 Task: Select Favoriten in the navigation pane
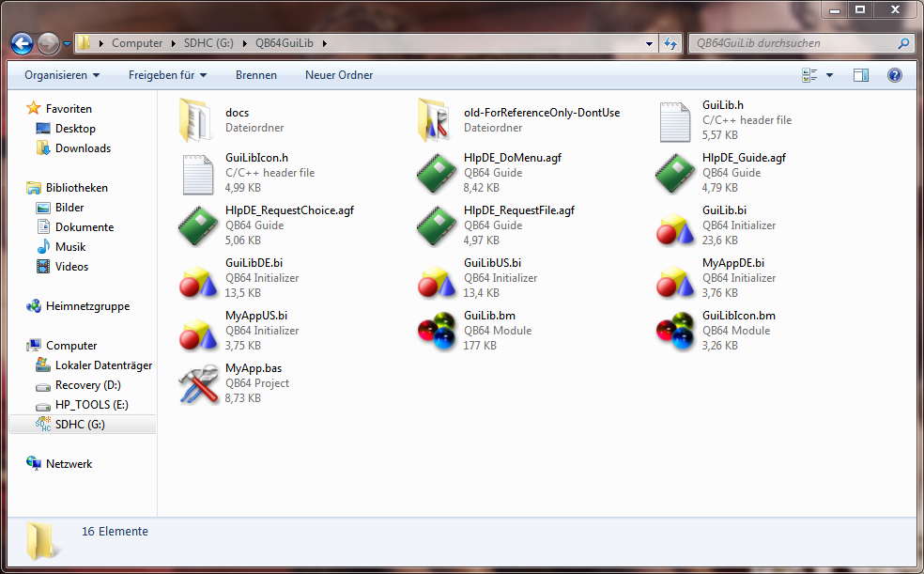pos(69,109)
